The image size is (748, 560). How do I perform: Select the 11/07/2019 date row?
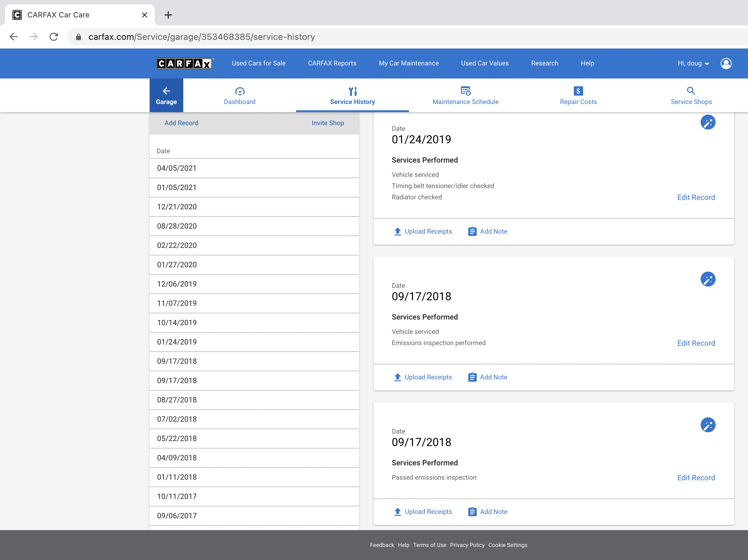(254, 303)
